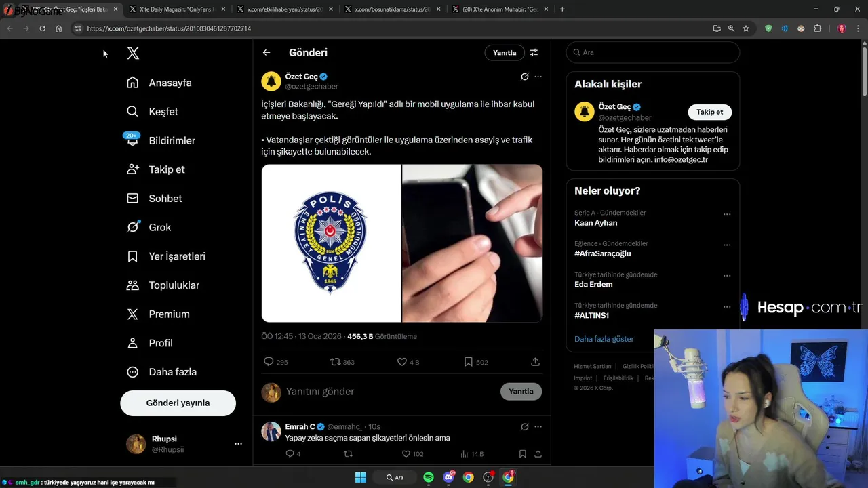Open the phone-in-hand image
868x488 pixels.
[x=472, y=243]
